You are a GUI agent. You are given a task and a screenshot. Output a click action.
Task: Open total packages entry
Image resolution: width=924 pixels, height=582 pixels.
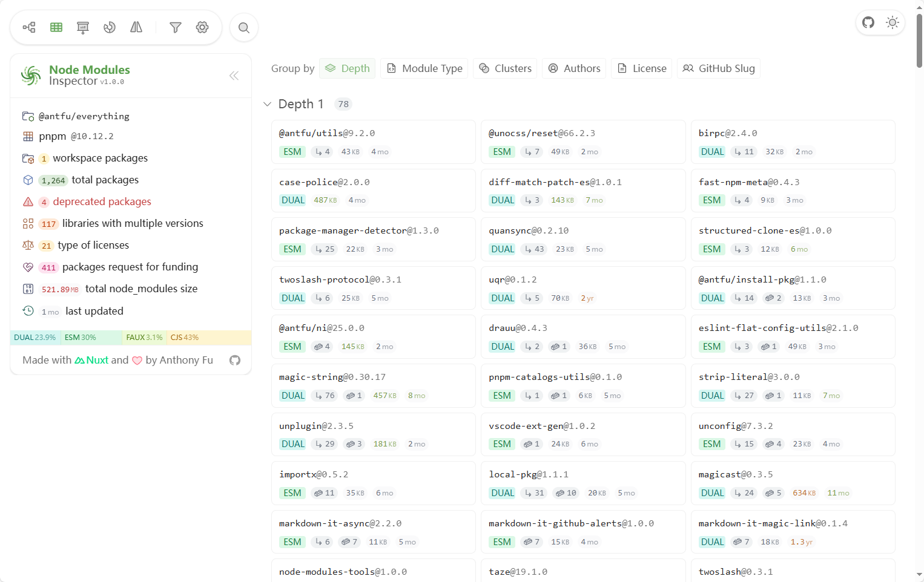(x=80, y=180)
